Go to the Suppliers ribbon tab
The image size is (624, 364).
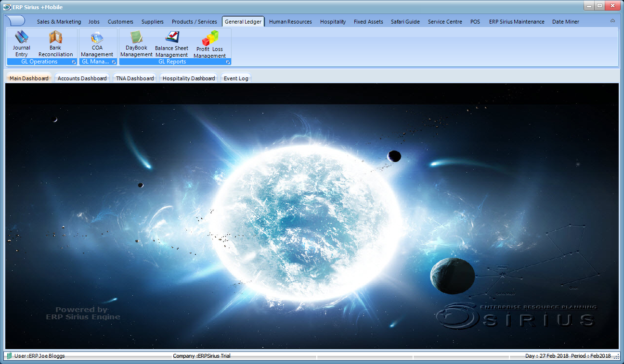(x=153, y=22)
